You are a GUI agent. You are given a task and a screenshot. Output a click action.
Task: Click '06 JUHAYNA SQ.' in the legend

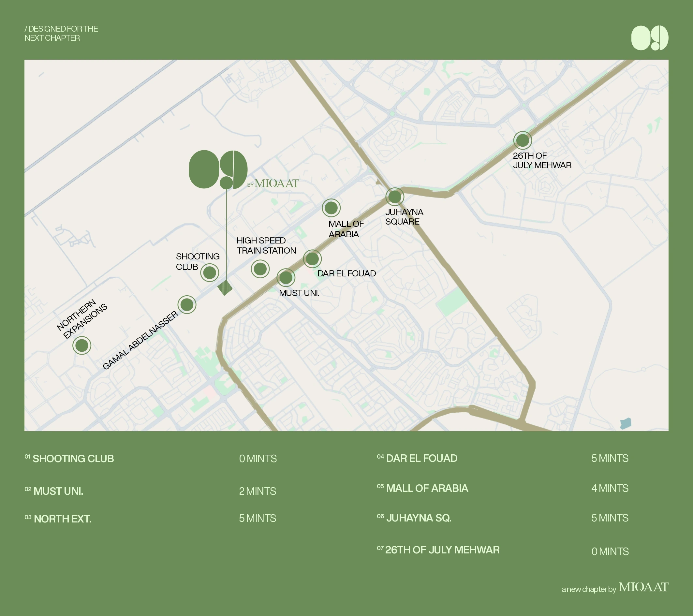(414, 518)
